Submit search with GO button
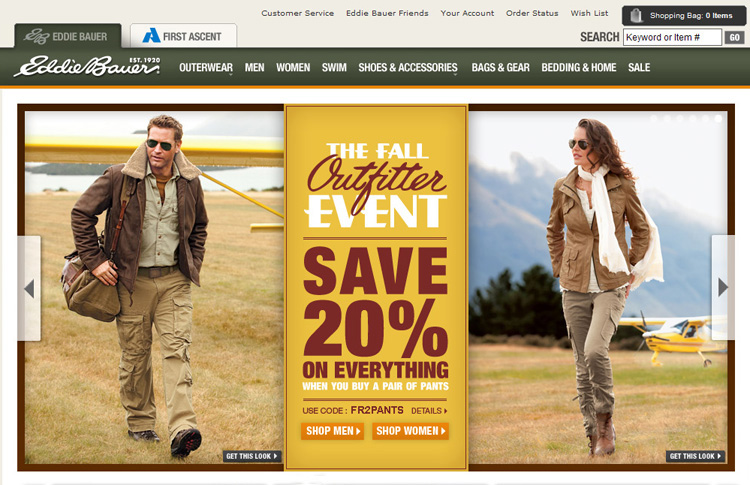 click(x=734, y=37)
